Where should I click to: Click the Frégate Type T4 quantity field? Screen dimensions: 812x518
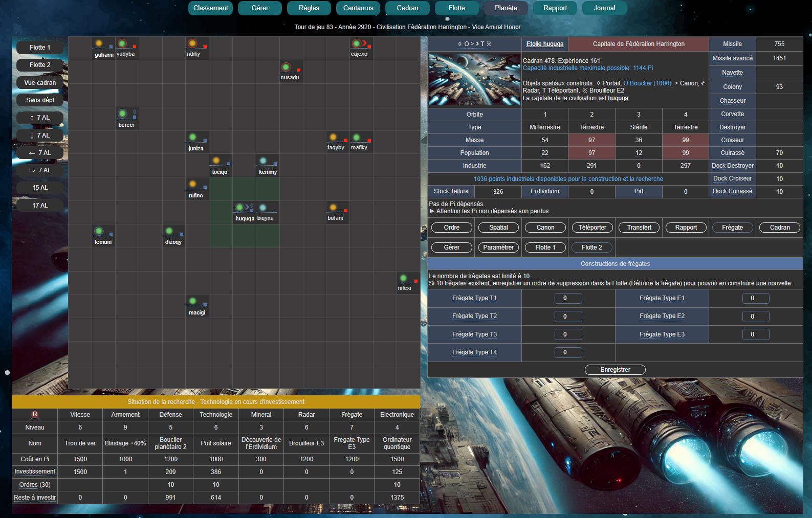tap(568, 352)
